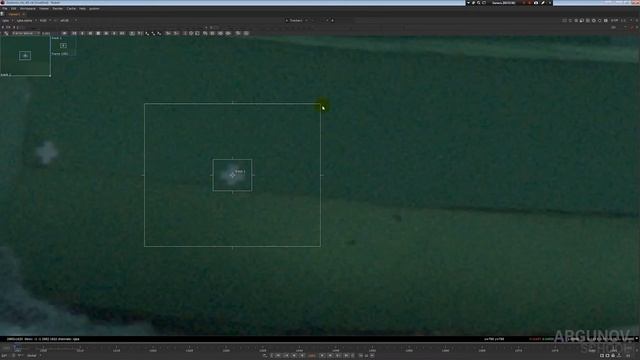Select the Viewer1 tab
This screenshot has height=360, width=640.
click(14, 14)
